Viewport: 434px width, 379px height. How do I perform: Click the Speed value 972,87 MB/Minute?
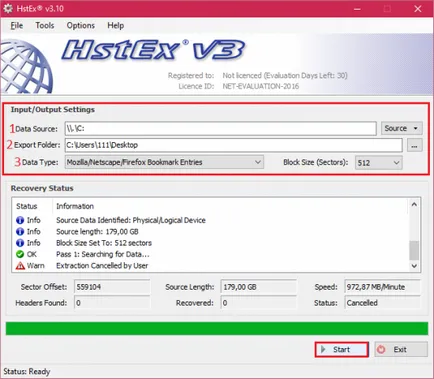pos(382,287)
